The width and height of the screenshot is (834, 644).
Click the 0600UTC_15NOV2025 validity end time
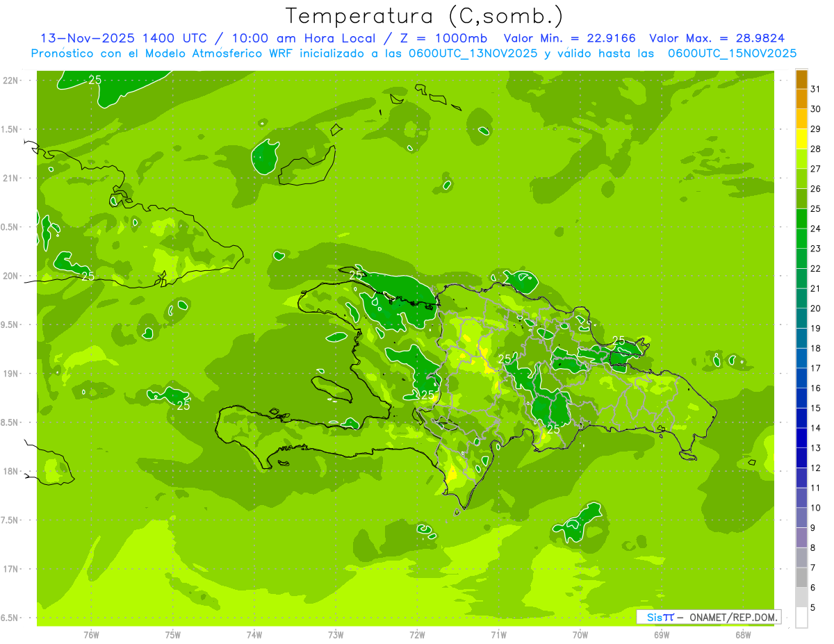pyautogui.click(x=732, y=53)
